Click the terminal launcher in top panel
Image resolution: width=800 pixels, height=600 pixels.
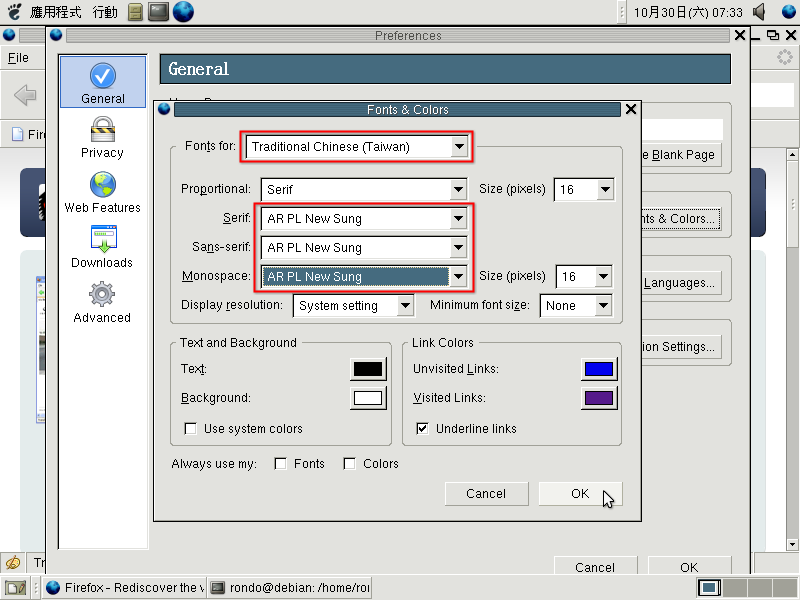click(157, 12)
